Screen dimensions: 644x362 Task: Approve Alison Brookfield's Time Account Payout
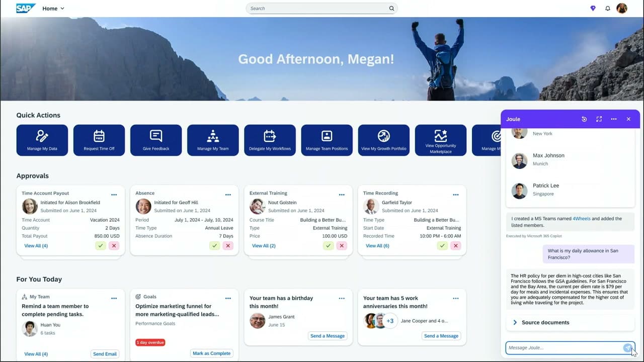pyautogui.click(x=101, y=246)
